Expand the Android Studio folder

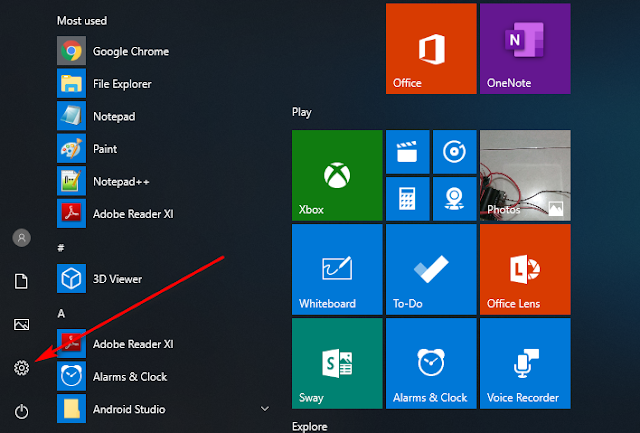[265, 409]
